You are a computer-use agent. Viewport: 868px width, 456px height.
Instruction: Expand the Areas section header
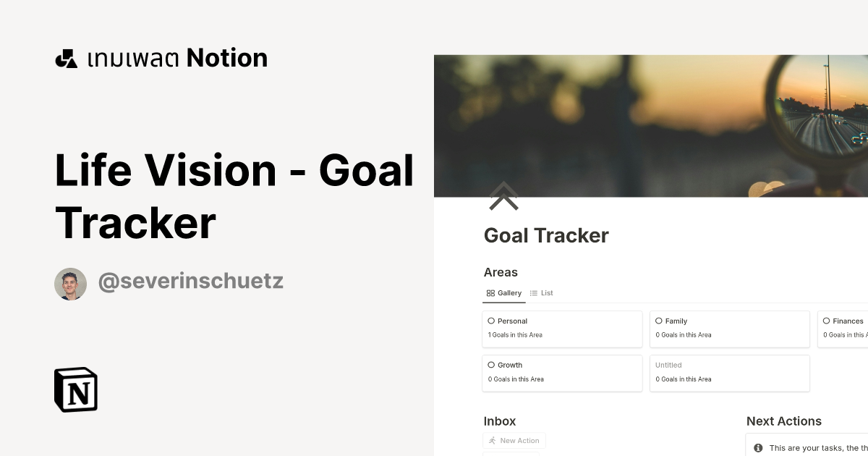tap(501, 272)
